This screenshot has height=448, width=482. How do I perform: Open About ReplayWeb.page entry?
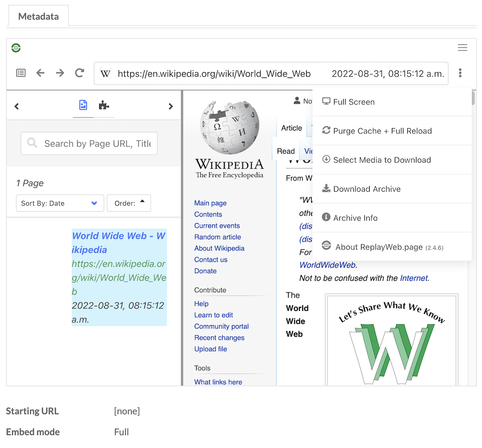(x=392, y=247)
